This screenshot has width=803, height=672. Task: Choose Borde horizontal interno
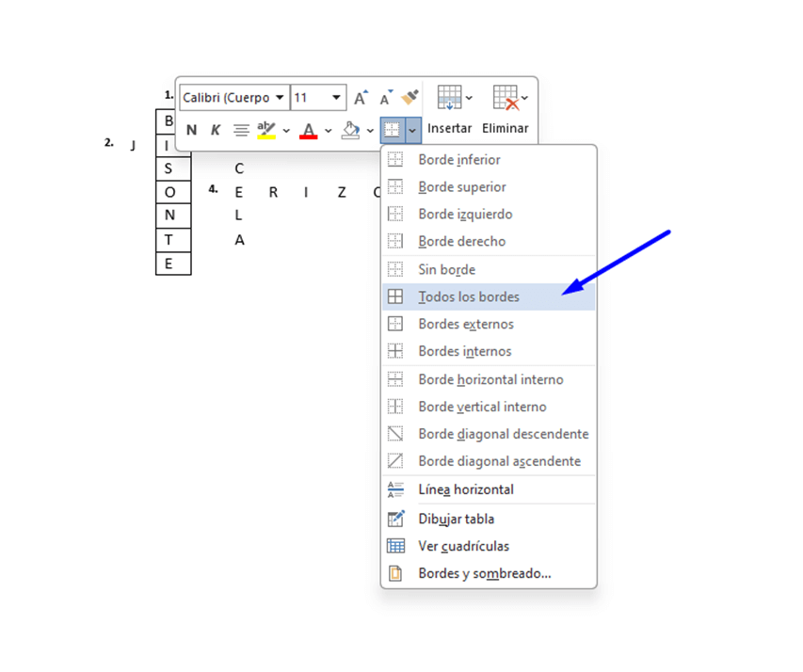[489, 379]
